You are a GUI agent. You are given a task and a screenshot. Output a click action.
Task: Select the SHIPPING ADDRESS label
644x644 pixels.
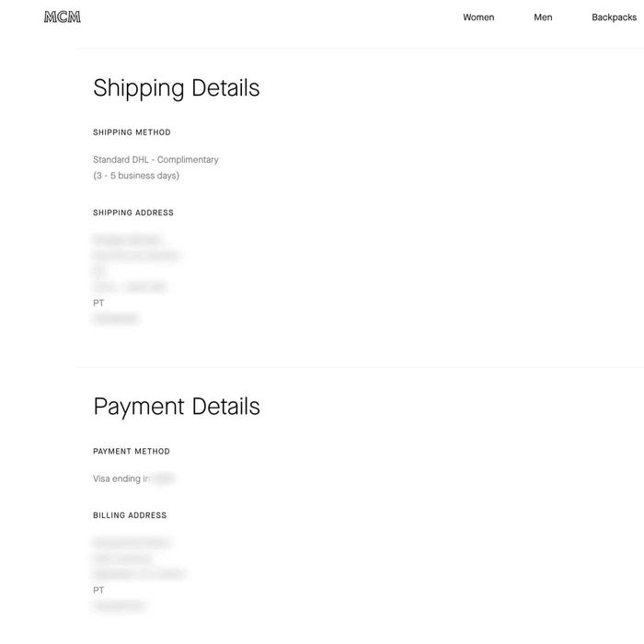133,213
